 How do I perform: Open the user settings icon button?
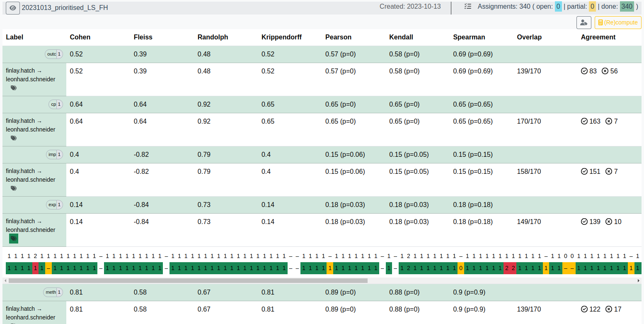point(583,22)
